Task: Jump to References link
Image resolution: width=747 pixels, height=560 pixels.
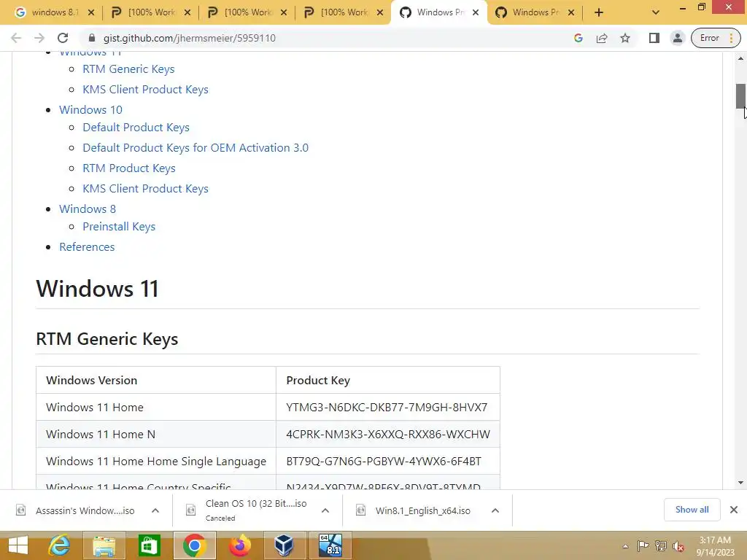Action: pos(87,246)
